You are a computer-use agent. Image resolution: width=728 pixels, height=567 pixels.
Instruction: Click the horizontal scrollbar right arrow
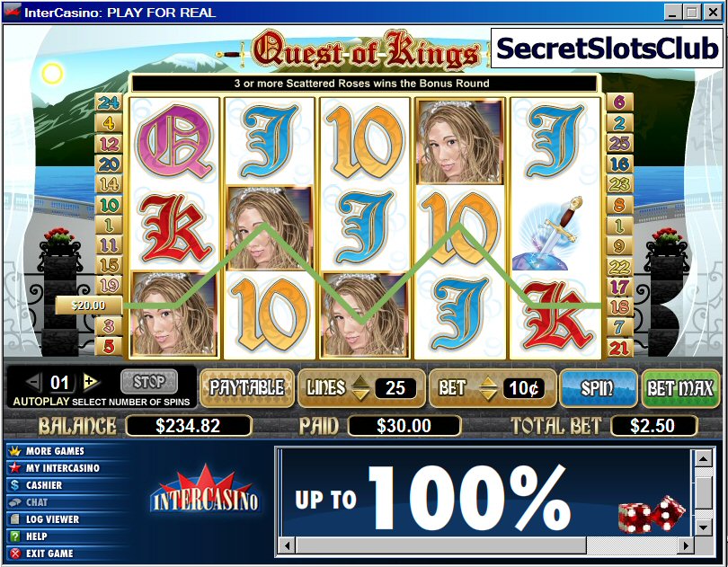[685, 545]
